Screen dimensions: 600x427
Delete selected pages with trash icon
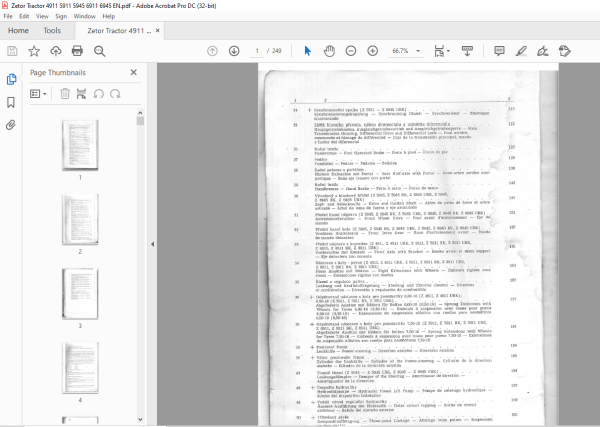click(65, 94)
